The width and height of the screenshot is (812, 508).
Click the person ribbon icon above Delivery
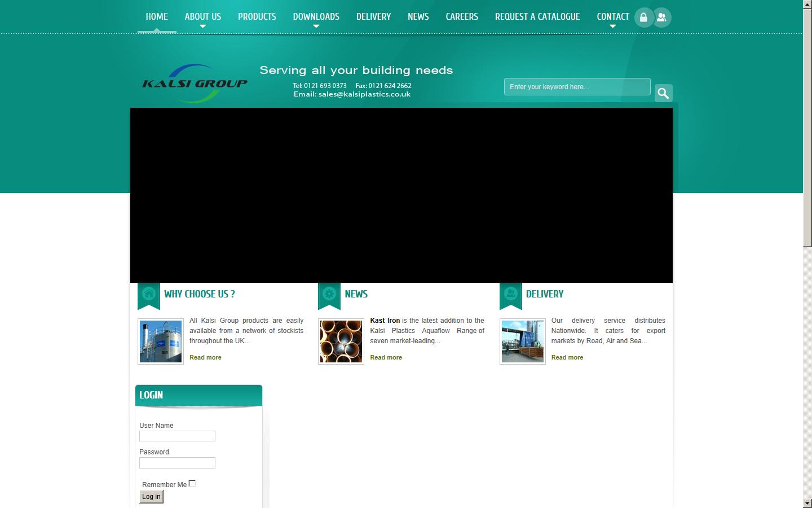tap(510, 293)
